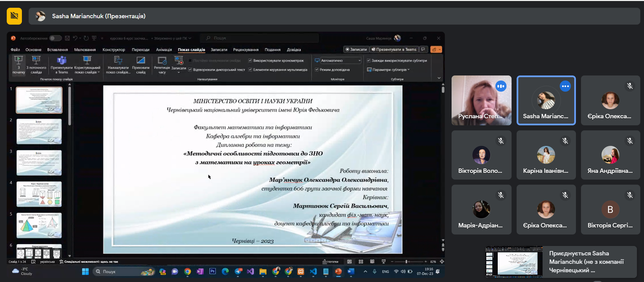This screenshot has width=644, height=282.
Task: Switch to Вставлення tab
Action: (x=57, y=50)
